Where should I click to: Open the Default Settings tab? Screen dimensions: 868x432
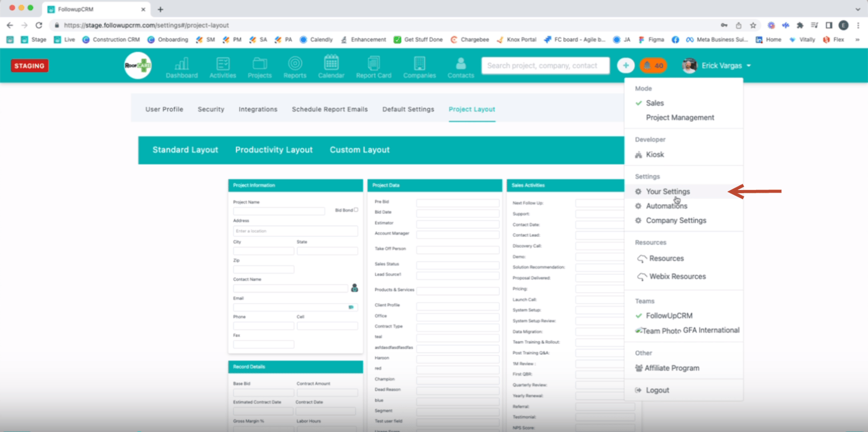coord(408,109)
